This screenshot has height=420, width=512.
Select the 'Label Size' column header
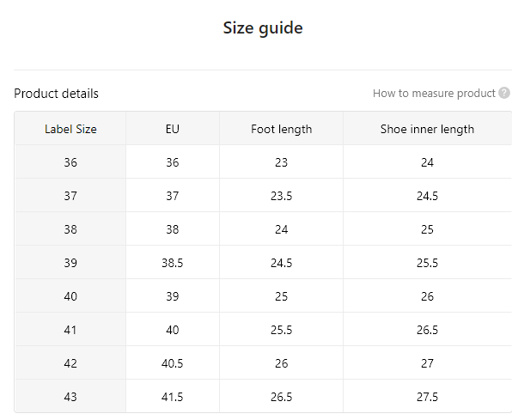coord(70,129)
